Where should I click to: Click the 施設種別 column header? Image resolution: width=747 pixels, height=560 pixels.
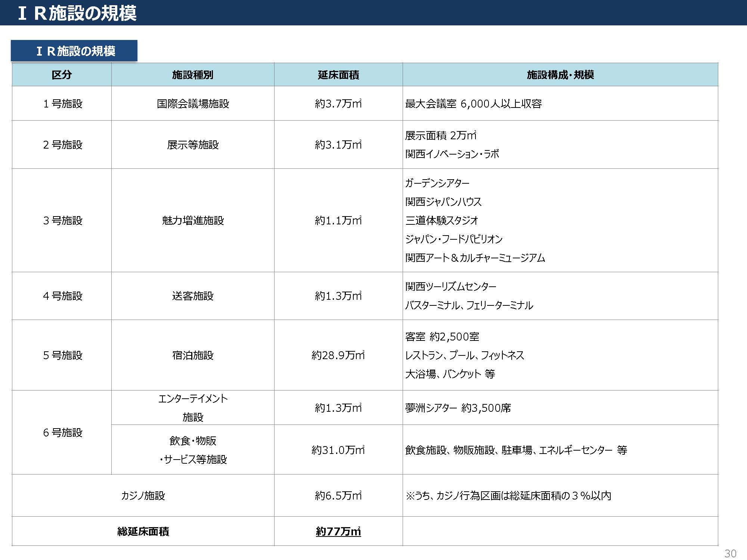click(192, 75)
